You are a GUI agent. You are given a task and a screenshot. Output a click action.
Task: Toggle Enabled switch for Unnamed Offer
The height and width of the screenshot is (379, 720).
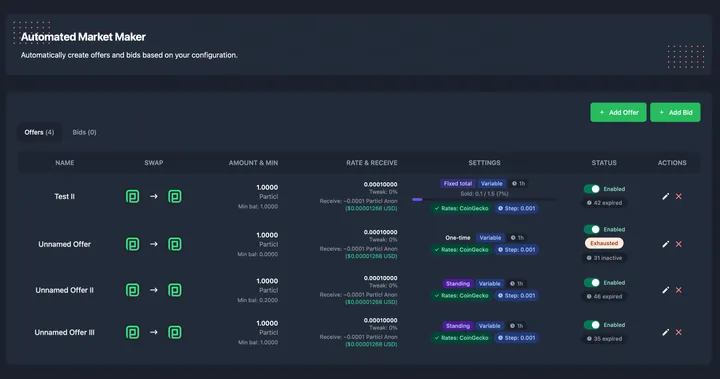coord(592,229)
